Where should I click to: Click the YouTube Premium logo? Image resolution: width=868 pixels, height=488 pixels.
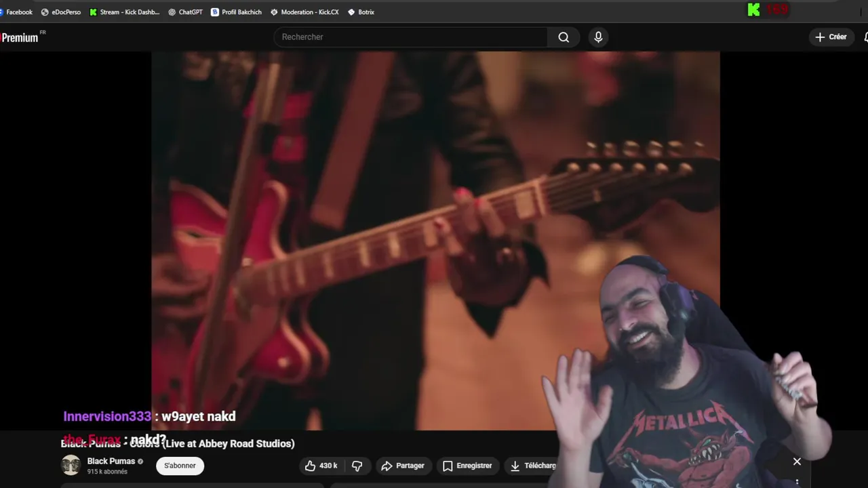click(x=22, y=37)
